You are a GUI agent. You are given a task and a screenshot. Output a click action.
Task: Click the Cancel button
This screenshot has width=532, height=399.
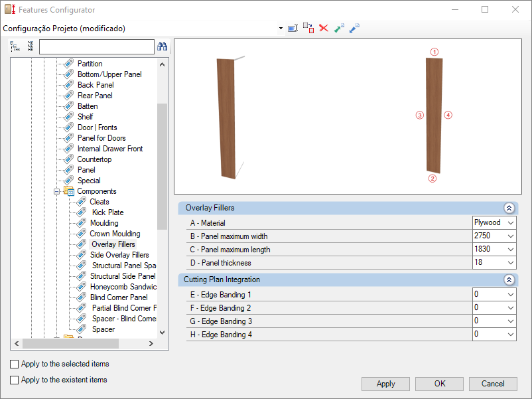(493, 384)
